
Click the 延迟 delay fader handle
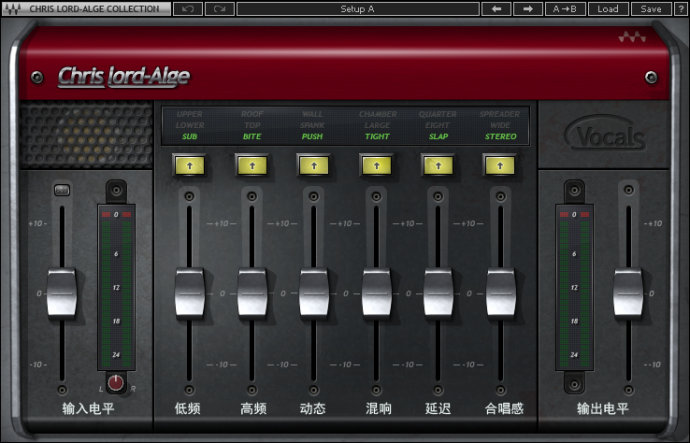(438, 293)
